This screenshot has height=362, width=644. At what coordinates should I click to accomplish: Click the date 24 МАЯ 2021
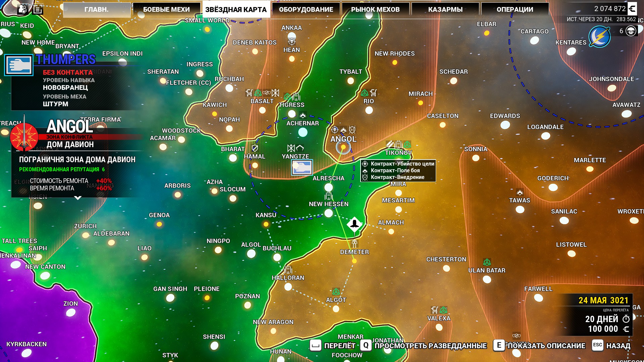(x=603, y=300)
